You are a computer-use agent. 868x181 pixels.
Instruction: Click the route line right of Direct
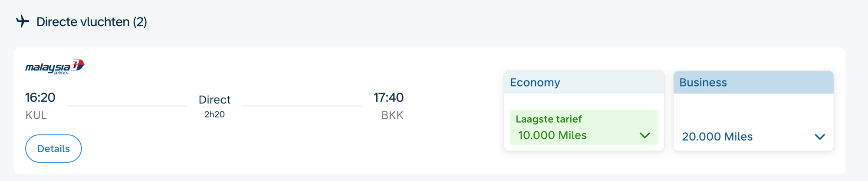pyautogui.click(x=302, y=106)
